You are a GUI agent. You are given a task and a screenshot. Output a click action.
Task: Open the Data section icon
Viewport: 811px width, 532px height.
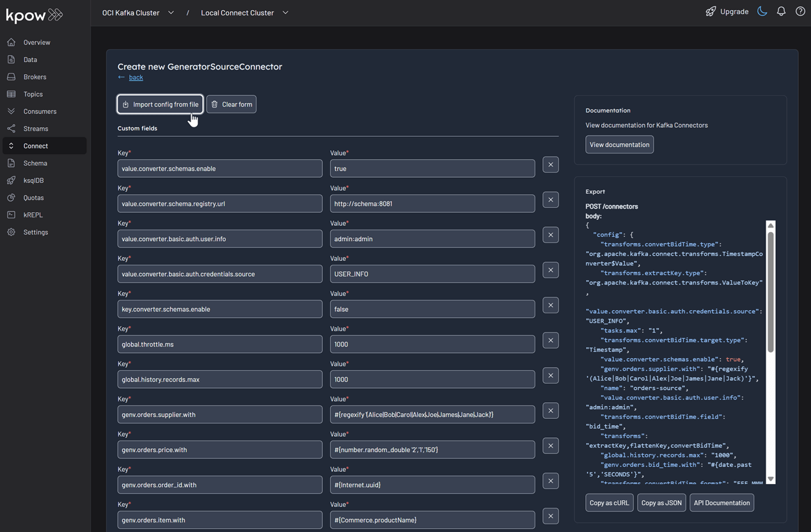(x=11, y=59)
